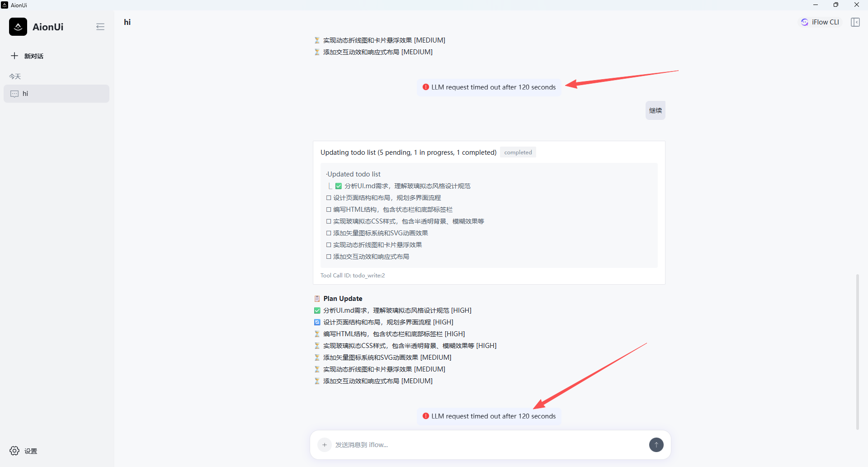868x467 pixels.
Task: Toggle the right side panel icon
Action: pyautogui.click(x=855, y=22)
